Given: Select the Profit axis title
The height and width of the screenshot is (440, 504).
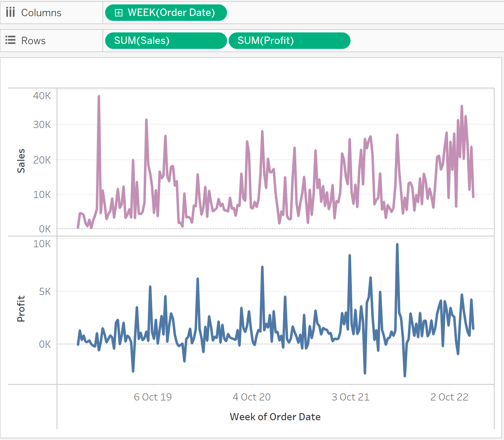Looking at the screenshot, I should [x=21, y=309].
